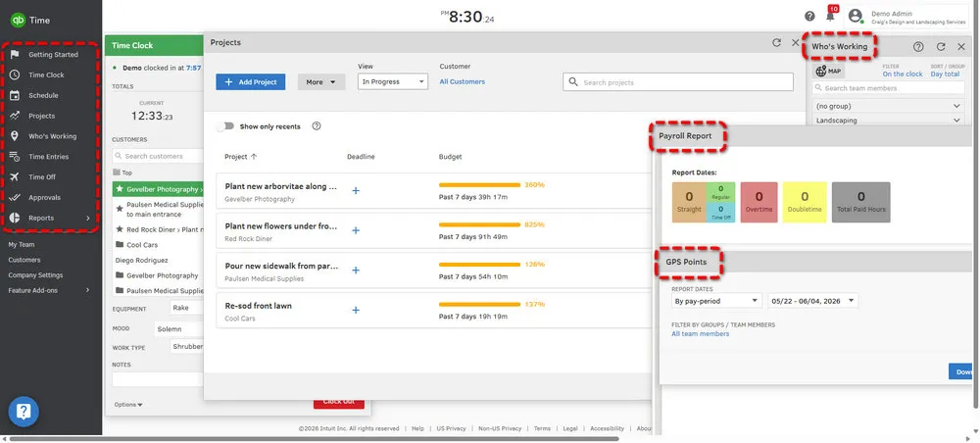Click the Search customers field in Time Clock
Screen dimensions: 980x443
pyautogui.click(x=159, y=156)
